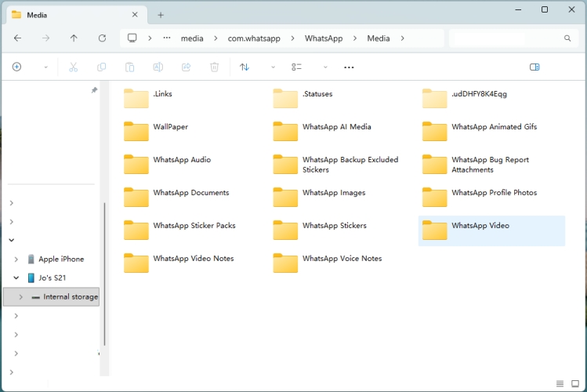The image size is (587, 392).
Task: Click the WhatsApp breadcrumb segment
Action: click(x=324, y=38)
